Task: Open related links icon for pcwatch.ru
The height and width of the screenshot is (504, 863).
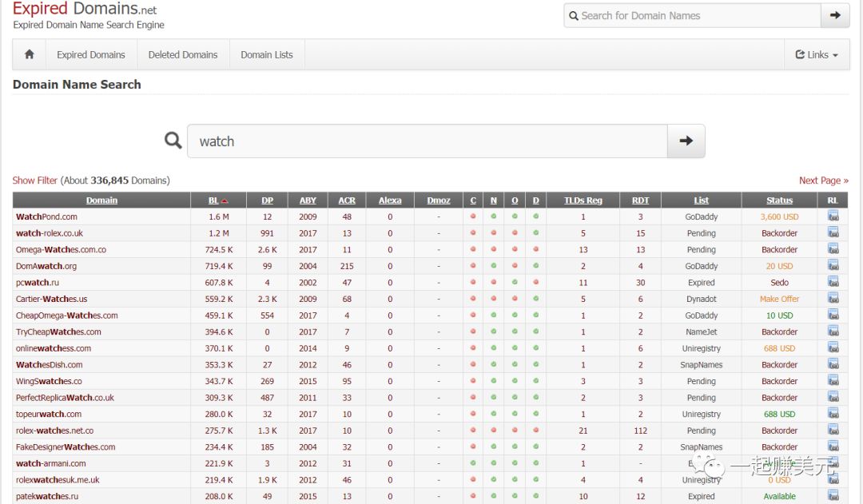Action: (x=833, y=282)
